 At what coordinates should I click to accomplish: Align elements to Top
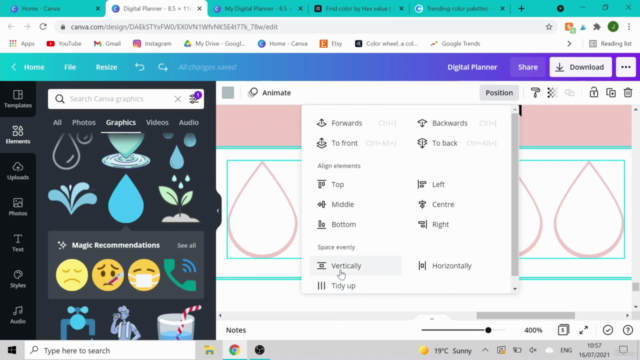click(x=356, y=184)
